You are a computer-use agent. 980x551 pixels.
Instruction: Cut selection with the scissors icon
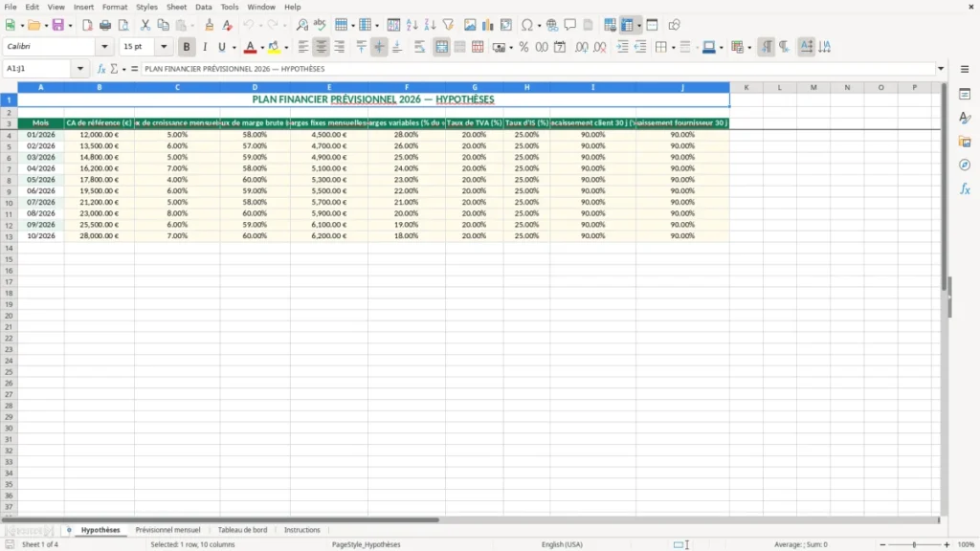[x=145, y=25]
